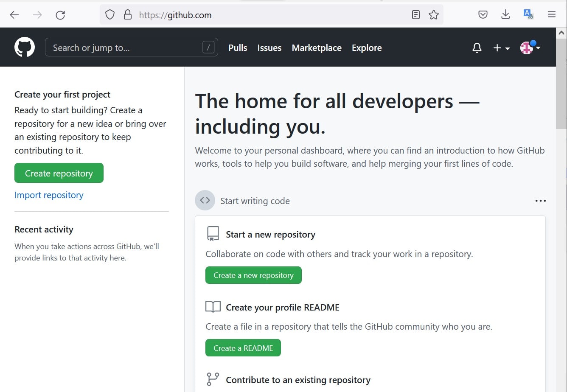Open the Firefox downloads icon
Viewport: 567px width, 392px height.
click(505, 15)
